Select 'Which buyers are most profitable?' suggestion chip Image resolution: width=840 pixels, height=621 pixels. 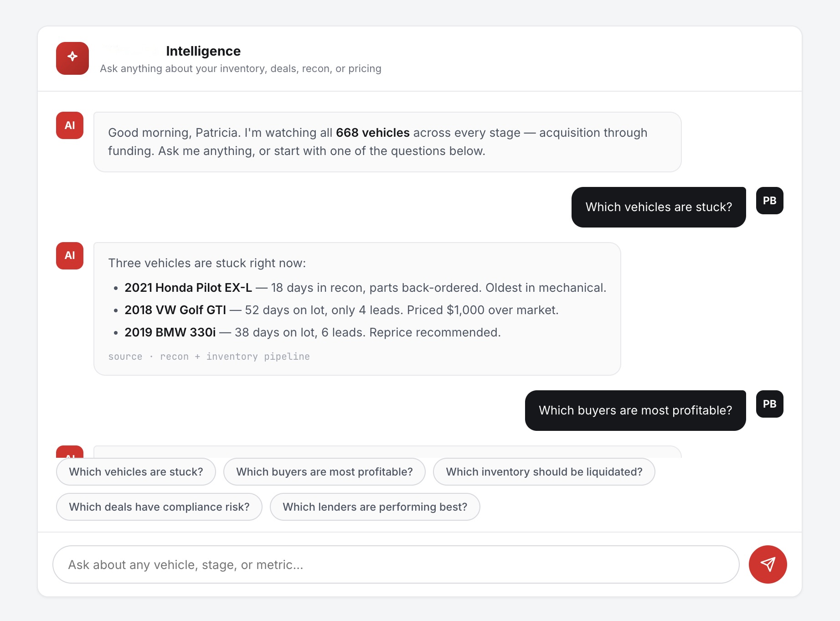point(325,472)
